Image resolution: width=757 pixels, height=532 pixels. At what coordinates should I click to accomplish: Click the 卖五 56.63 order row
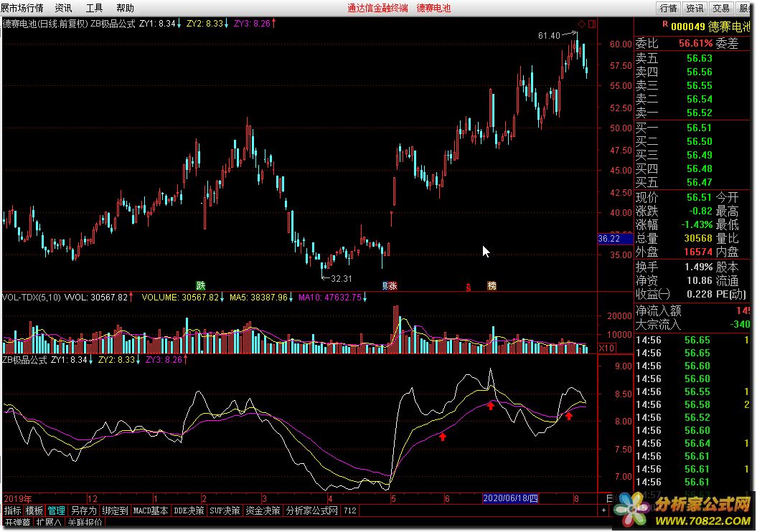pyautogui.click(x=674, y=58)
